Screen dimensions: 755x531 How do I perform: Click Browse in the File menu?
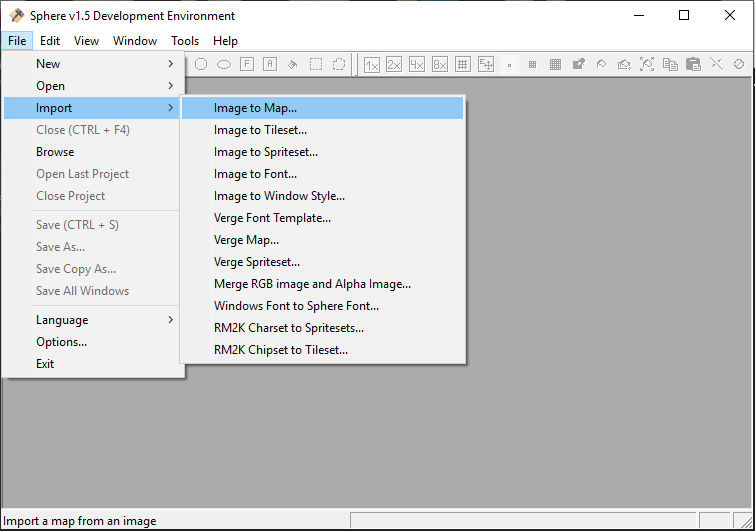coord(55,152)
